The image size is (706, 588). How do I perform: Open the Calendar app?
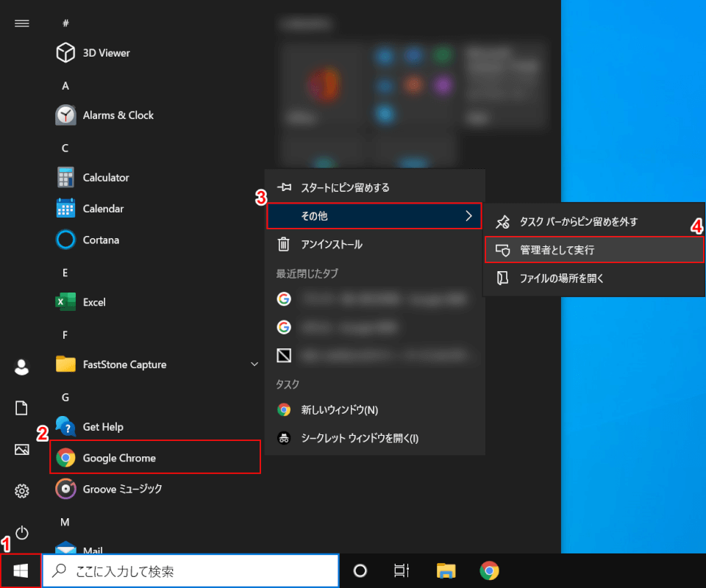(x=155, y=208)
